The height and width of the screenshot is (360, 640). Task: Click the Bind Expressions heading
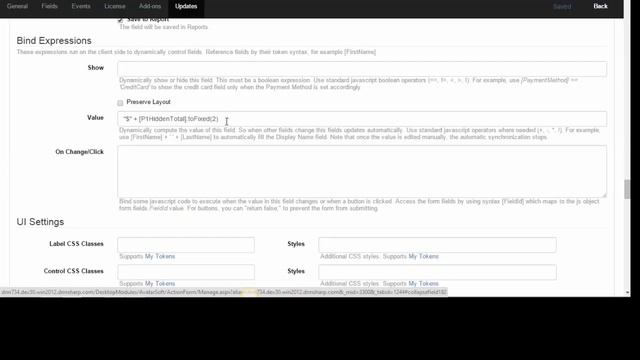(x=54, y=41)
